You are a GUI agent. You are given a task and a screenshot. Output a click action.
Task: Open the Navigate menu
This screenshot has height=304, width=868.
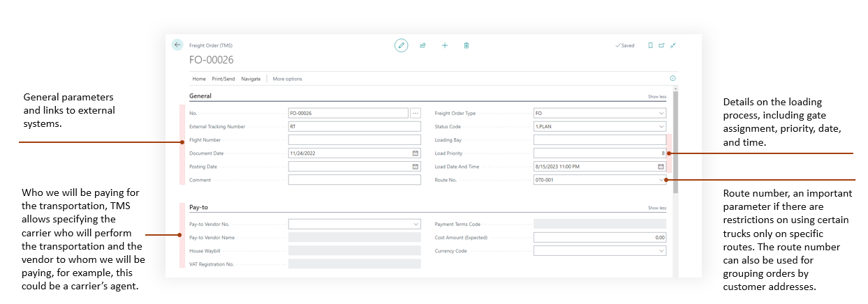coord(251,79)
